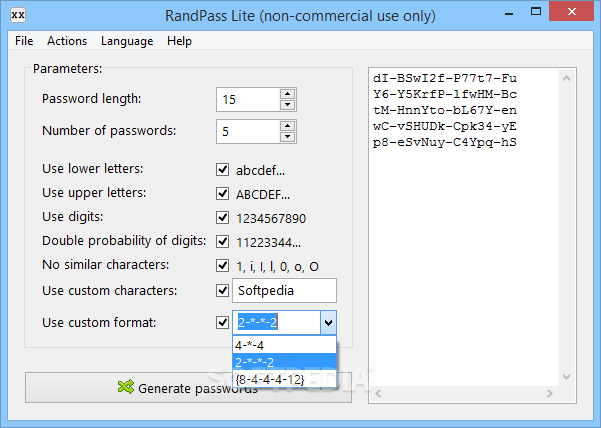Open the File menu
601x428 pixels.
pos(24,41)
